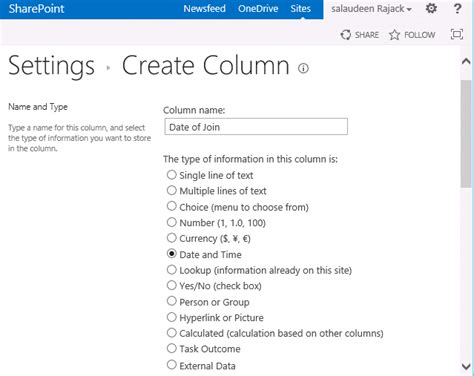Click the Follow star icon
This screenshot has height=376, width=474.
pos(394,35)
